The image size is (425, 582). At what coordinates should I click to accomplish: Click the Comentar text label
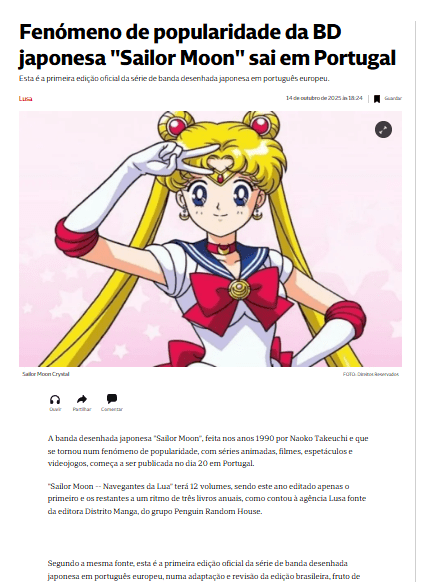pos(112,409)
